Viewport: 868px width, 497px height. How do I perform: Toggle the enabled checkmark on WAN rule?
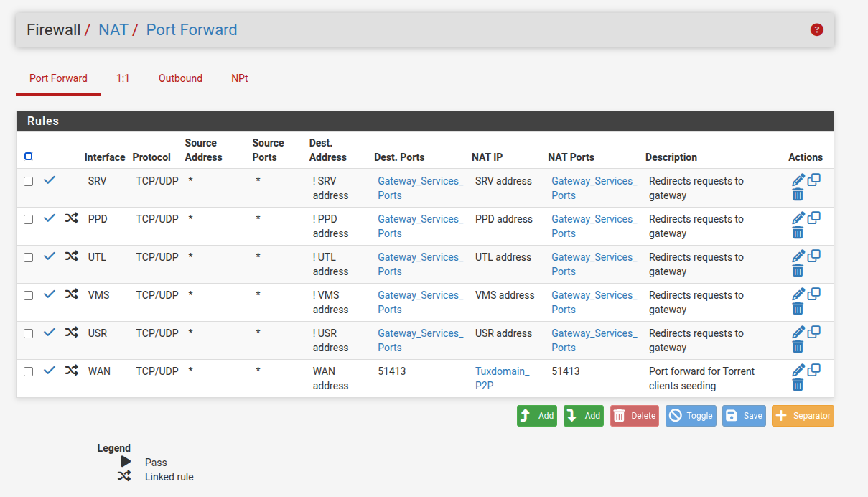(x=50, y=371)
